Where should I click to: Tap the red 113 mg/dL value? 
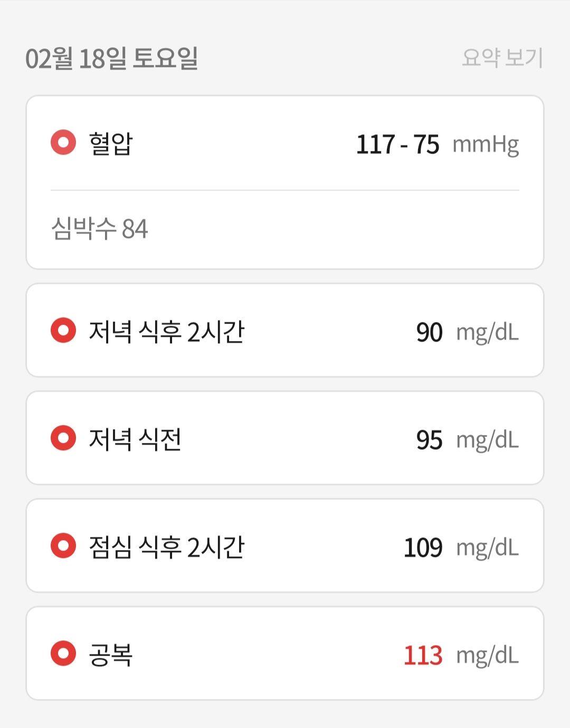(x=462, y=655)
